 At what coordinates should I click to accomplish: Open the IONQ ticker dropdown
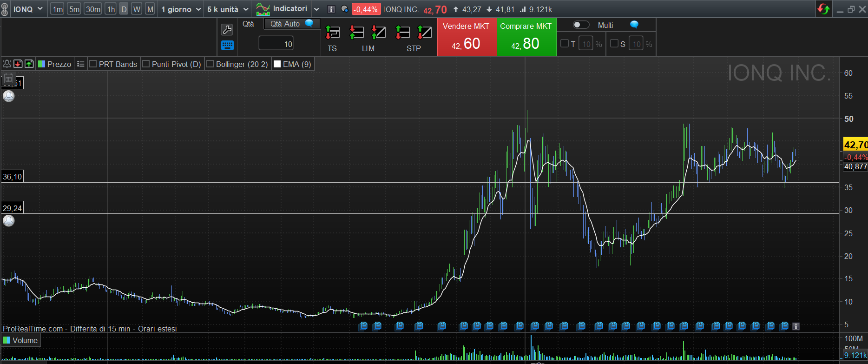tap(28, 9)
